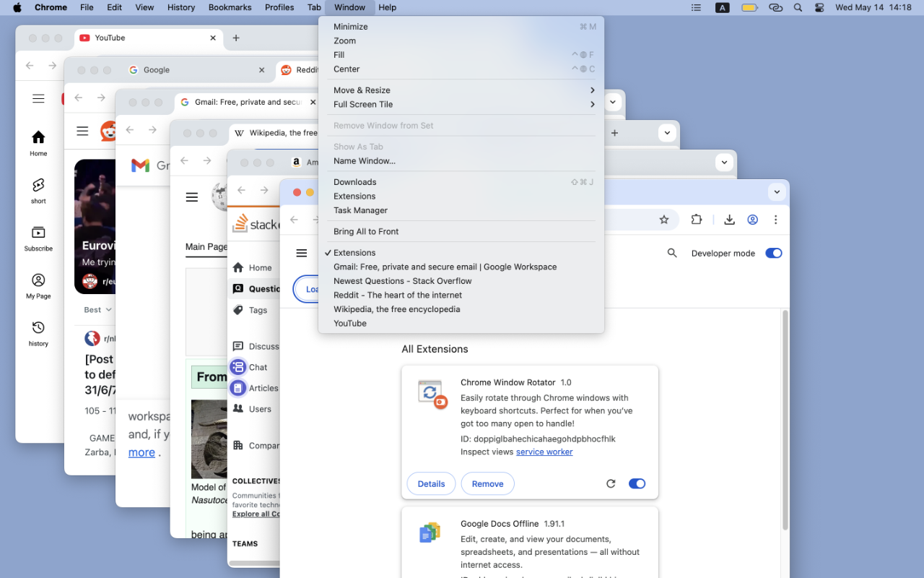Click Details for Chrome Window Rotator
The height and width of the screenshot is (578, 924).
(431, 484)
